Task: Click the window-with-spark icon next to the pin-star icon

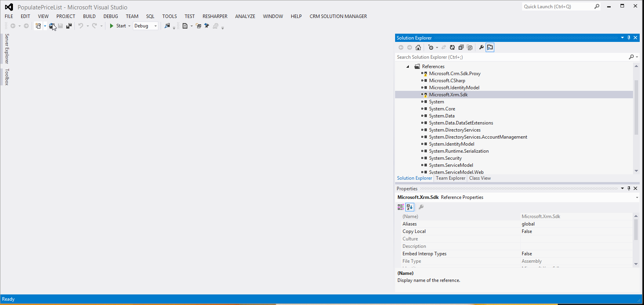Action: pos(198,26)
